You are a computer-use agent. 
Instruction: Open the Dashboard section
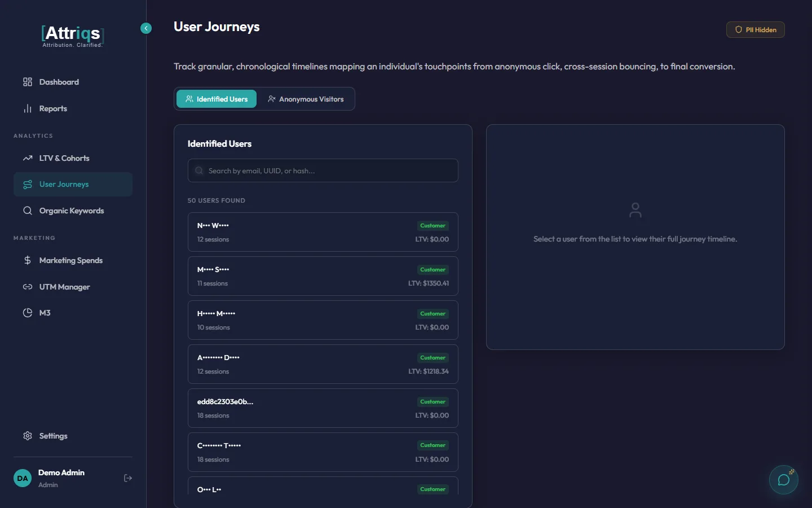point(59,82)
